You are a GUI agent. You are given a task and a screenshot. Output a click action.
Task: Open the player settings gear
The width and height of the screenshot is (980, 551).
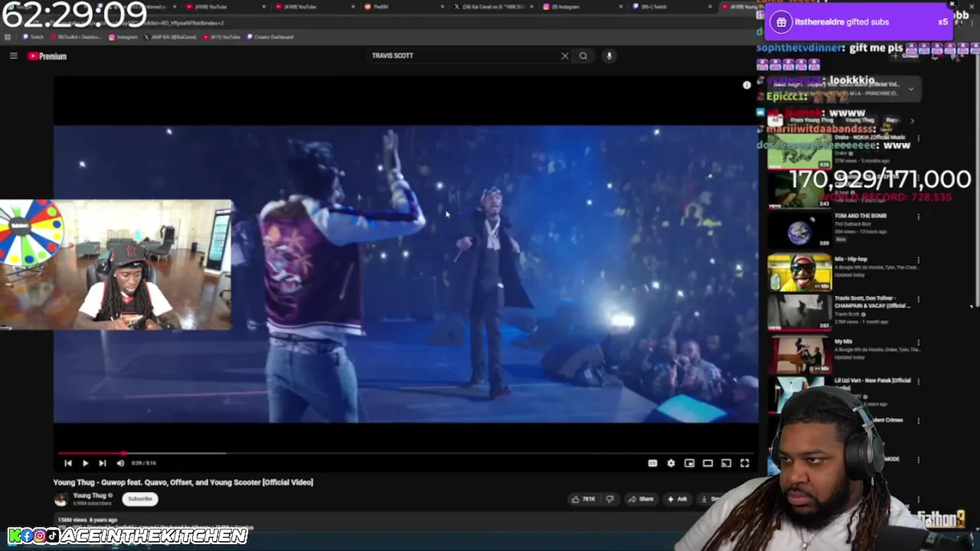tap(671, 463)
